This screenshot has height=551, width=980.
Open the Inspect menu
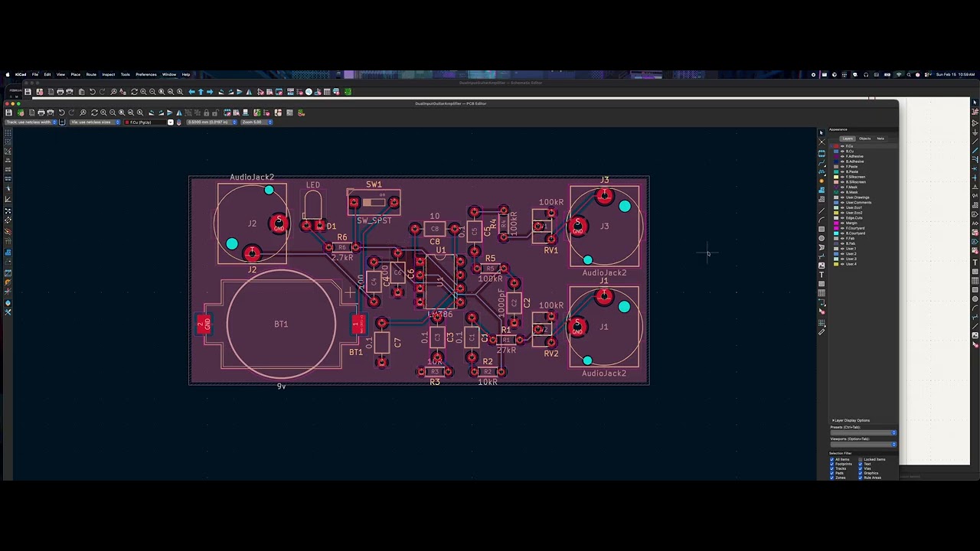(108, 74)
